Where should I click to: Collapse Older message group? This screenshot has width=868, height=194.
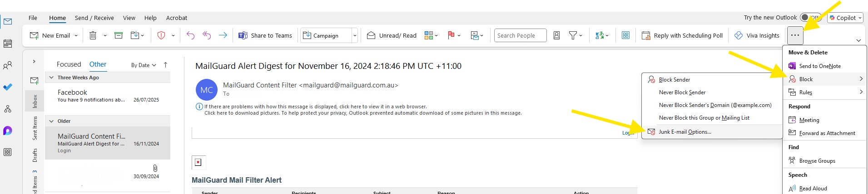tap(51, 121)
